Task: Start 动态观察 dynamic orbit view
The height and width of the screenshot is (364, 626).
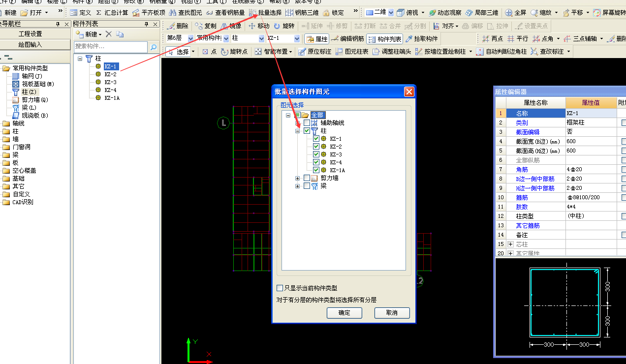Action: click(445, 12)
